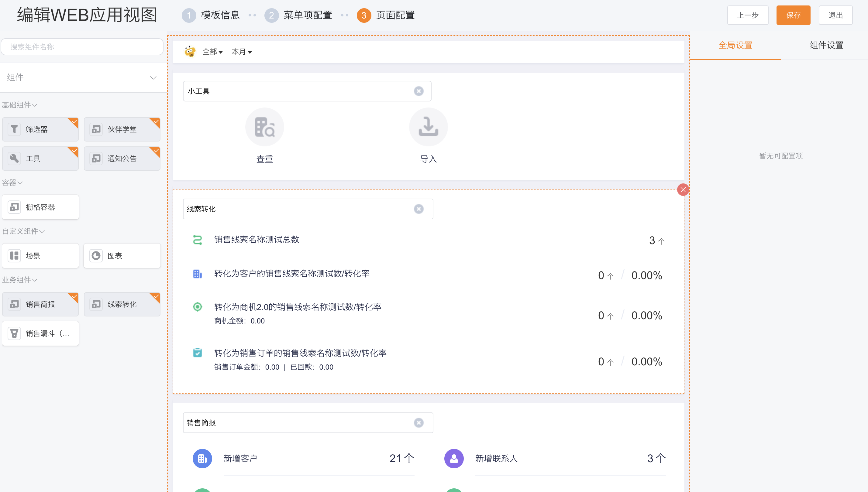Screen dimensions: 868x492
Task: Toggle the checked 伙伴学堂 component
Action: (x=122, y=129)
